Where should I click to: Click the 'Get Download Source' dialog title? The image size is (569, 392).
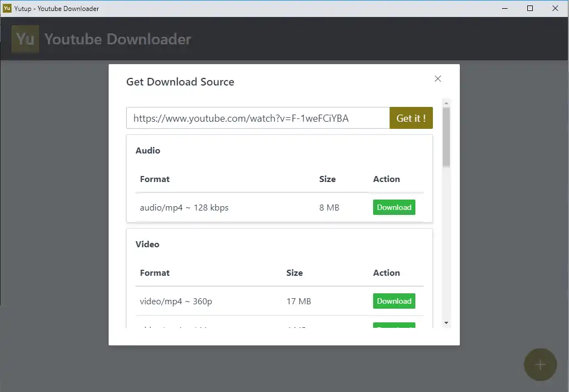point(180,82)
